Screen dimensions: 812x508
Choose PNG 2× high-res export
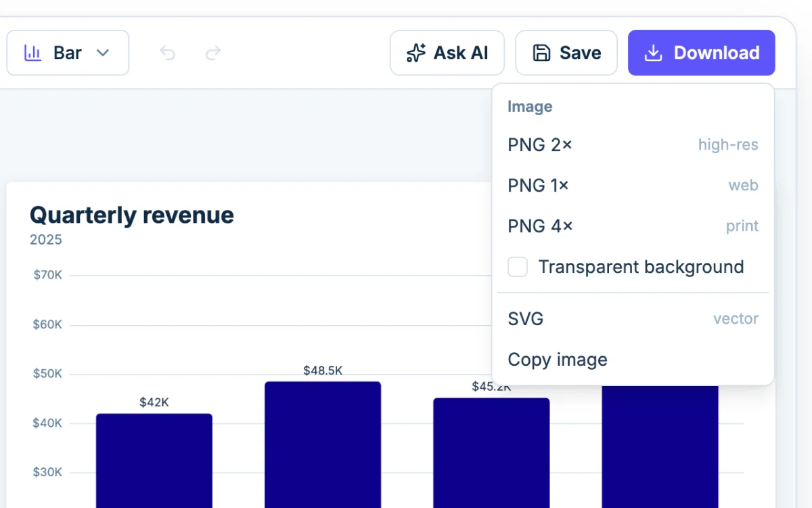pos(633,145)
